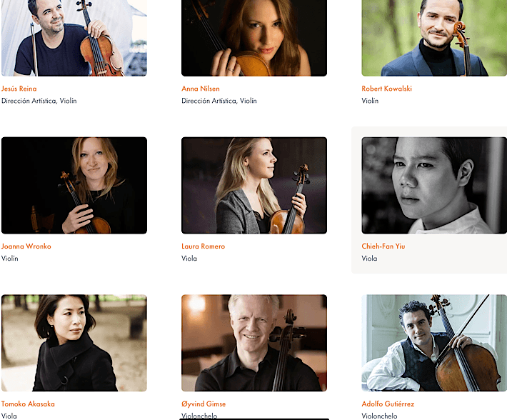Click Chieh-Fan Yiu's name link
This screenshot has height=420, width=507.
383,246
